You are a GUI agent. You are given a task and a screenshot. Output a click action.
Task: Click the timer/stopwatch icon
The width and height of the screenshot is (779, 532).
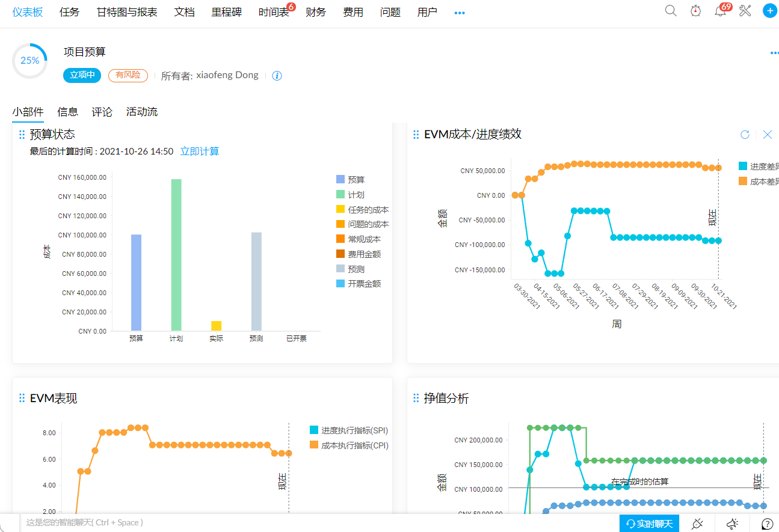(695, 10)
